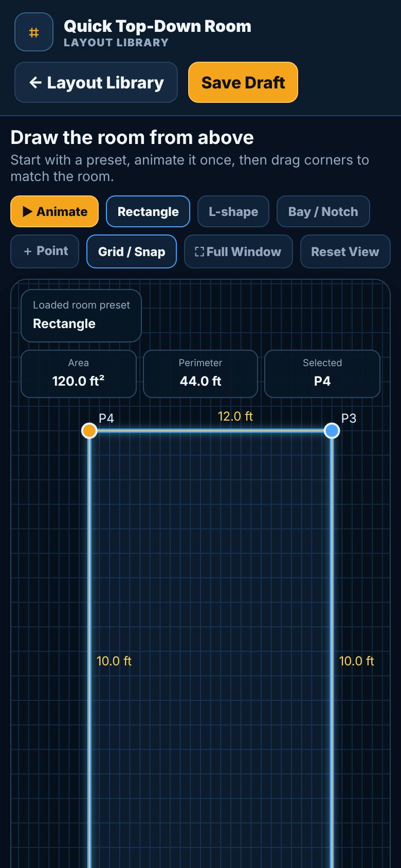The image size is (401, 868).
Task: Select corner handle P3
Action: tap(332, 430)
